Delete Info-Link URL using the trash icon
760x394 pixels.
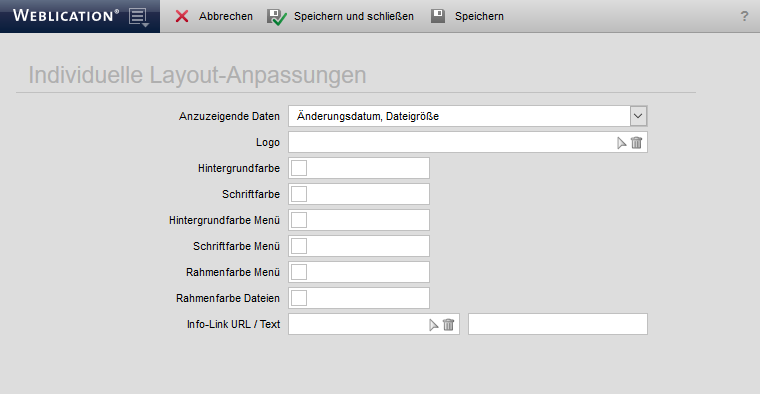click(449, 324)
